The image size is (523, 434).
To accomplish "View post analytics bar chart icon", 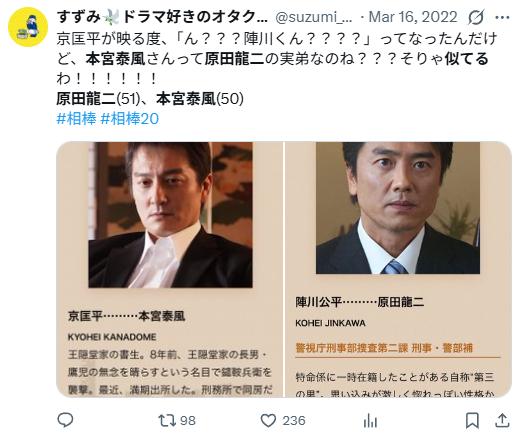I will pos(370,420).
